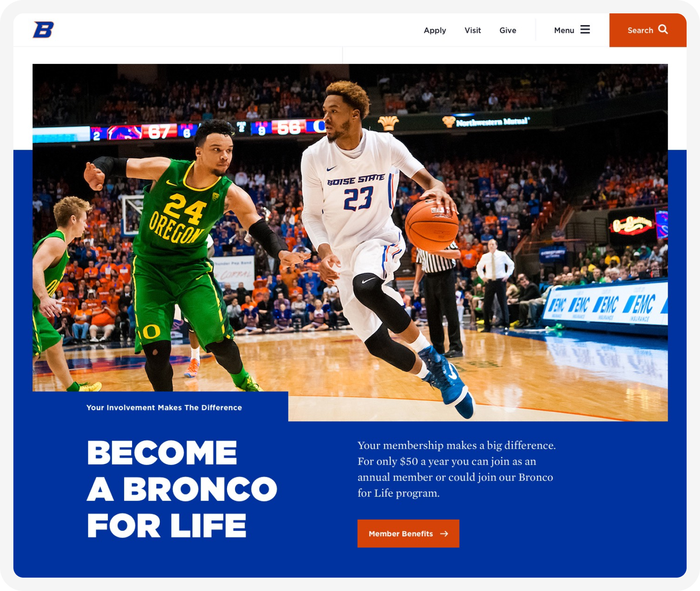The image size is (700, 591).
Task: Select Give in the top navigation
Action: point(508,31)
